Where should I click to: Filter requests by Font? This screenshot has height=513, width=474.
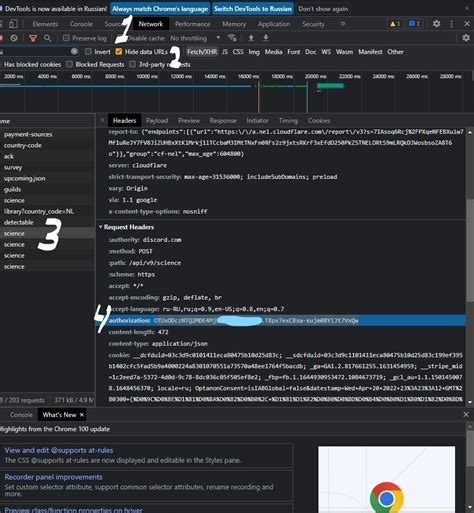tap(294, 52)
